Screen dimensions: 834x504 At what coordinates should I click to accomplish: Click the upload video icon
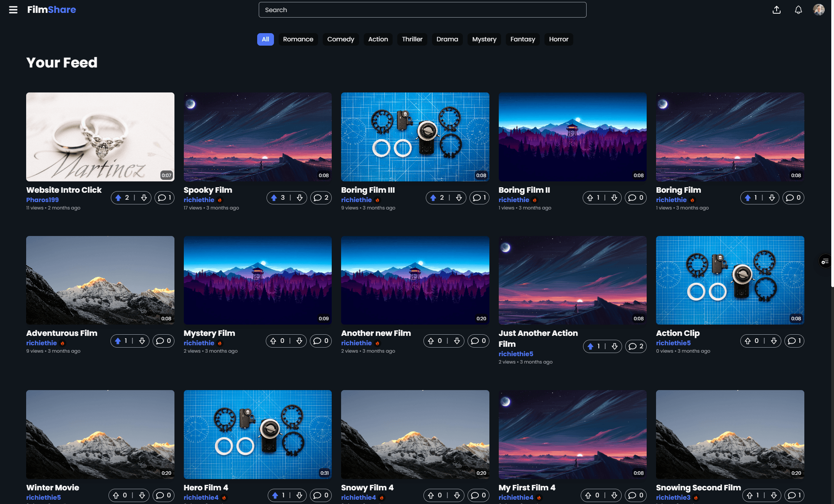pos(777,10)
